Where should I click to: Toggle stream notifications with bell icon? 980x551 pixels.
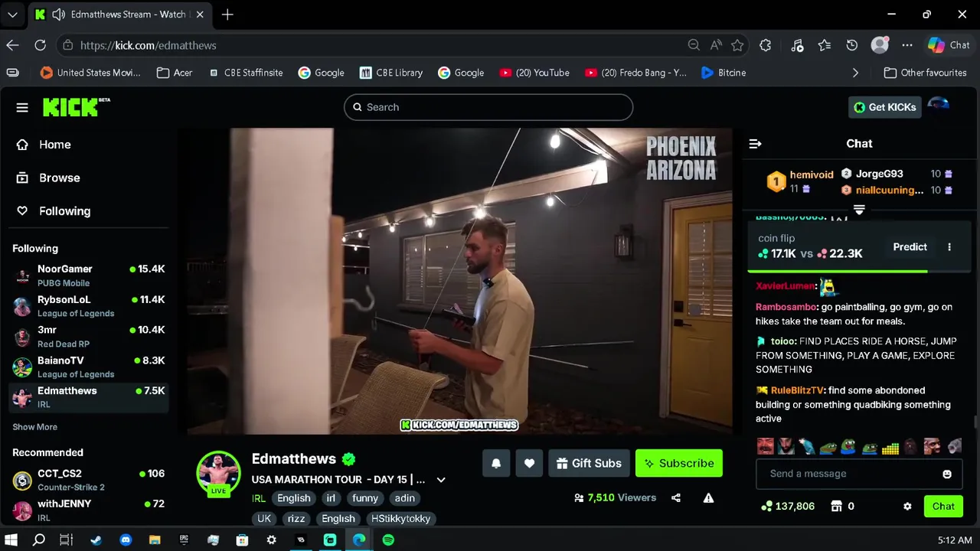[x=496, y=463]
